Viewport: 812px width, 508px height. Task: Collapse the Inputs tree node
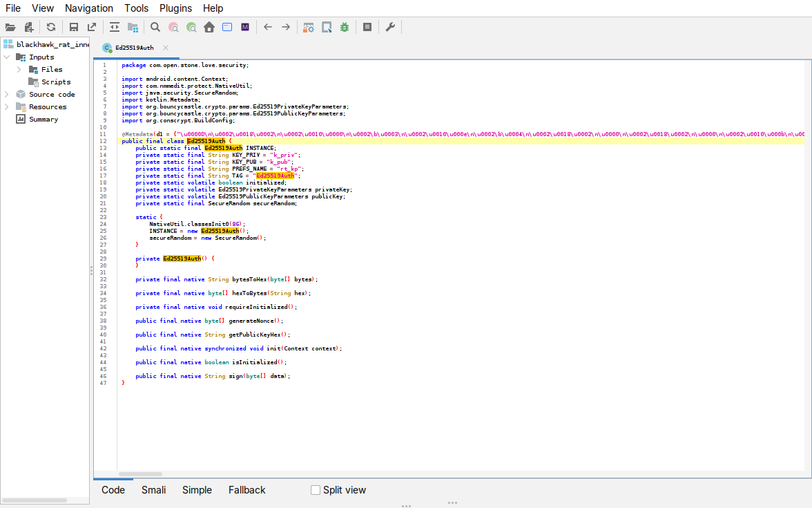7,57
